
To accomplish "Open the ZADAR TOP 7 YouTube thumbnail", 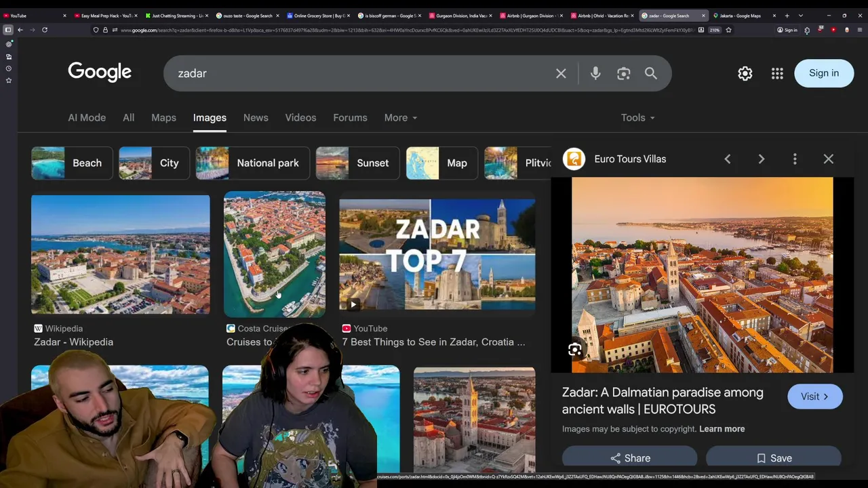I will [437, 254].
